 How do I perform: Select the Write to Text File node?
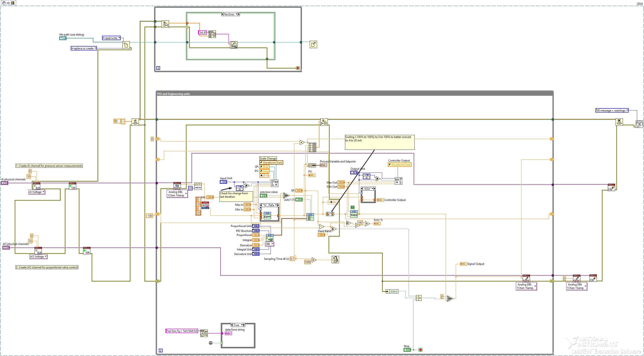(234, 45)
